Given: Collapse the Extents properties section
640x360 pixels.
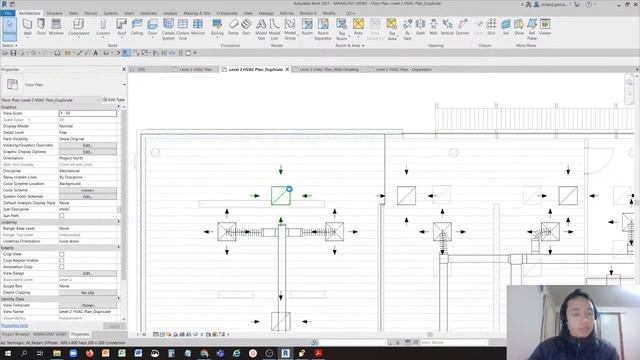Looking at the screenshot, I should 119,248.
